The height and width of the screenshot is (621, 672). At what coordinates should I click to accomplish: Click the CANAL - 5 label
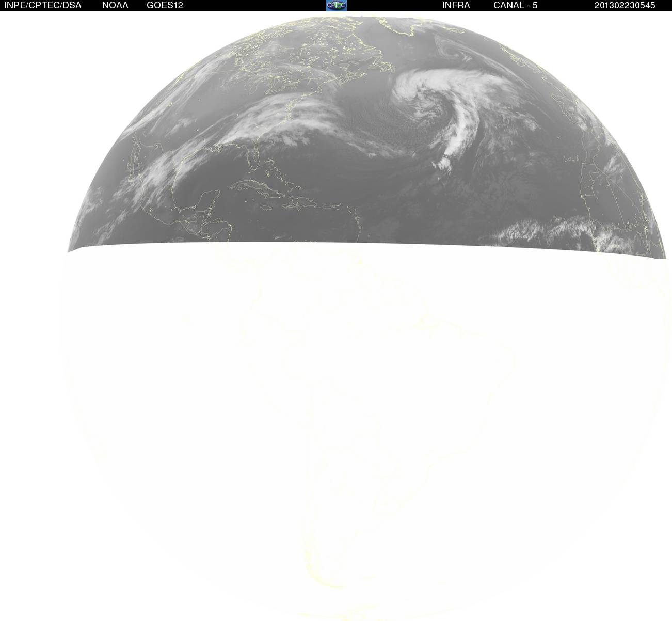click(x=515, y=5)
